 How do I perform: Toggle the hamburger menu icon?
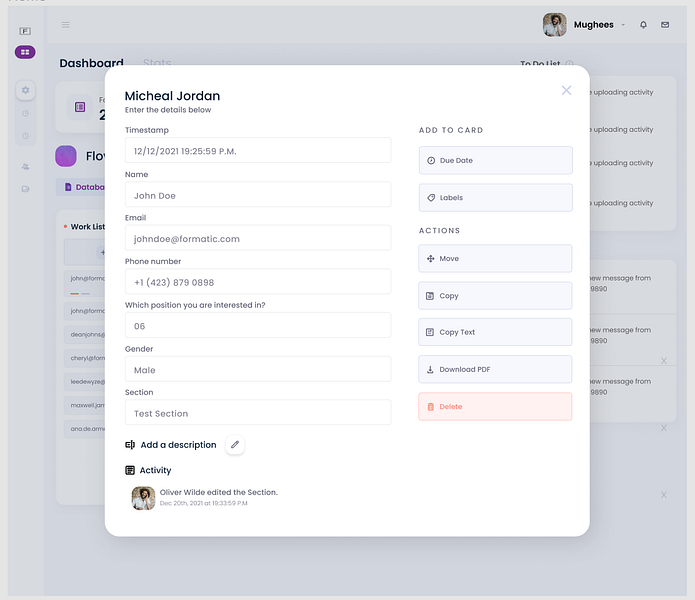click(x=66, y=25)
